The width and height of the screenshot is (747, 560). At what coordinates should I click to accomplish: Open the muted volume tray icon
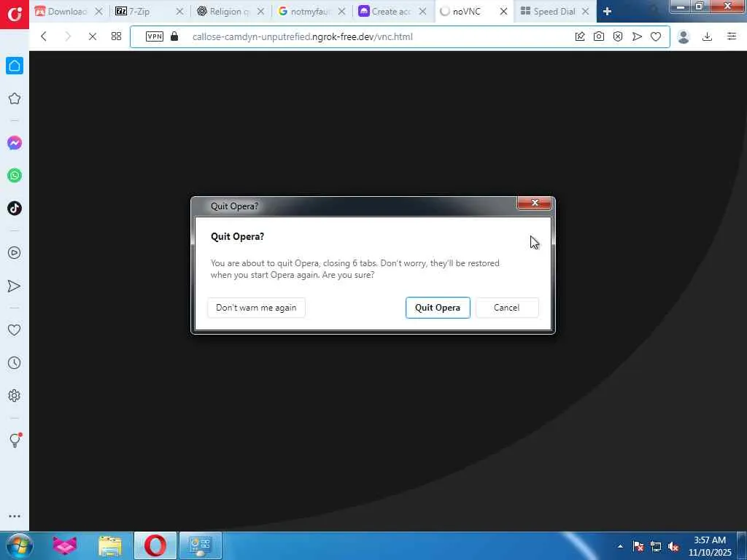point(673,546)
